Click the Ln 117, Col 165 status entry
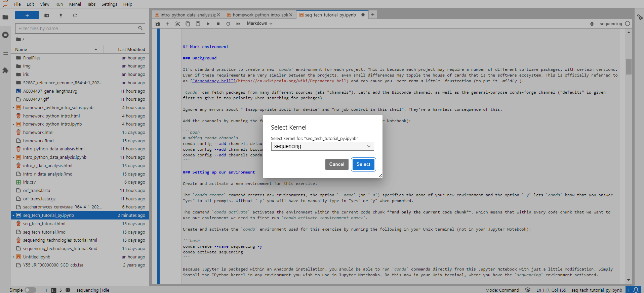Image resolution: width=644 pixels, height=293 pixels. 551,290
